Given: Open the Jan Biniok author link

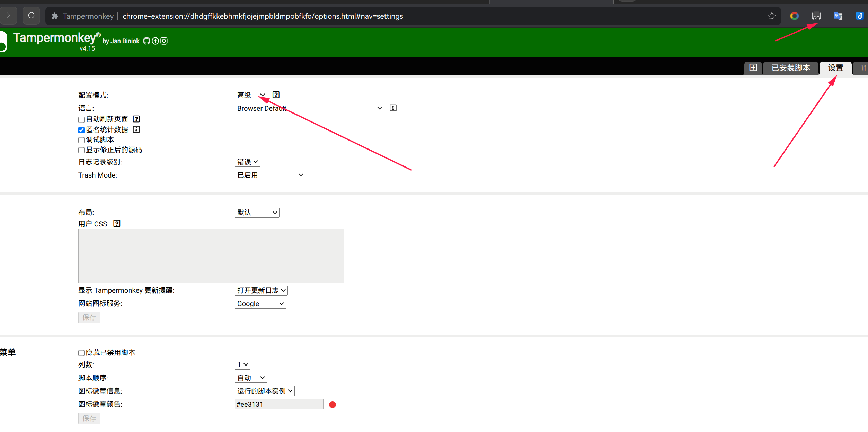Looking at the screenshot, I should click(x=125, y=41).
